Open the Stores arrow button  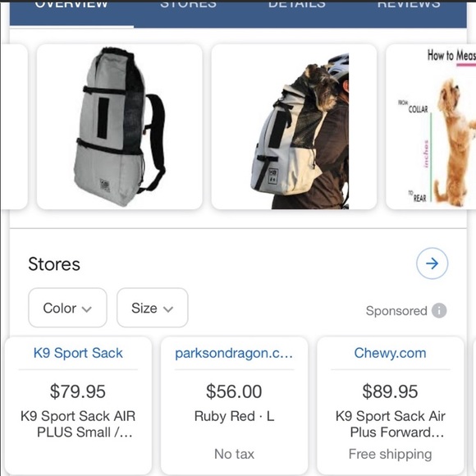pos(432,263)
